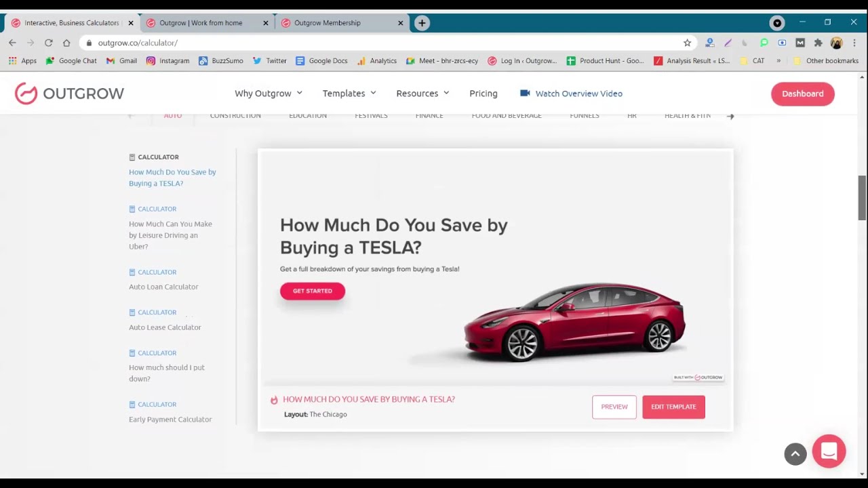Image resolution: width=868 pixels, height=488 pixels.
Task: Open the Apps bookmark
Action: click(22, 61)
